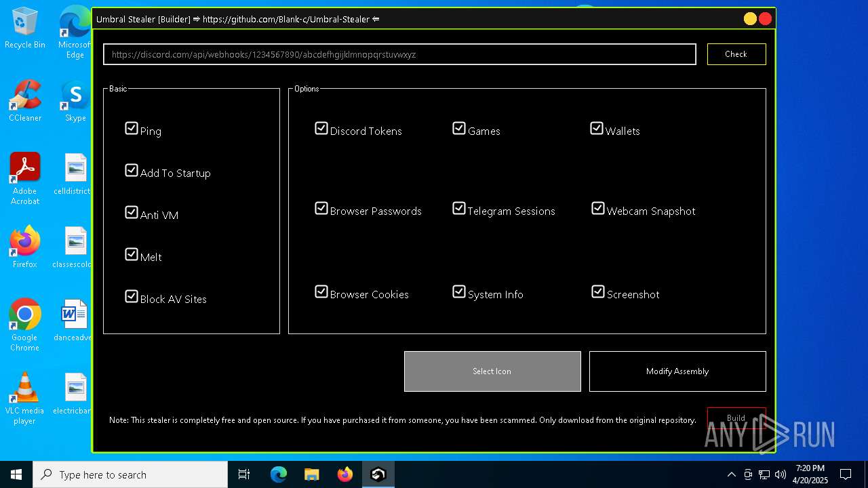Uncheck Webcam Snapshot option
The height and width of the screenshot is (488, 868).
tap(598, 208)
